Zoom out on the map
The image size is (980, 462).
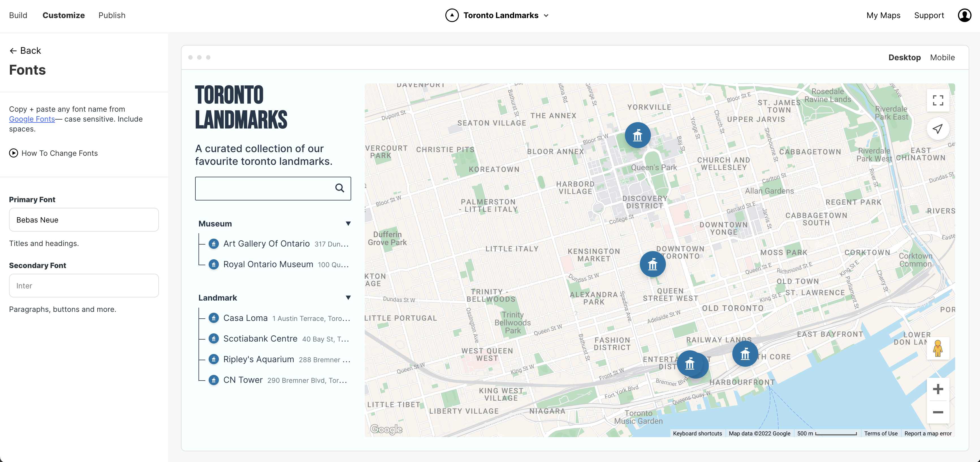click(938, 413)
